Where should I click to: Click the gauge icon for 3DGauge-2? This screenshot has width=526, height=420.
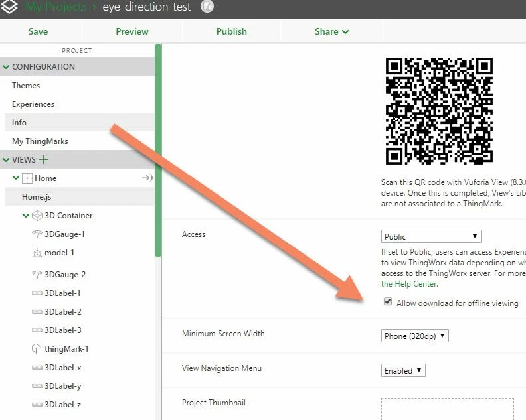pos(37,275)
